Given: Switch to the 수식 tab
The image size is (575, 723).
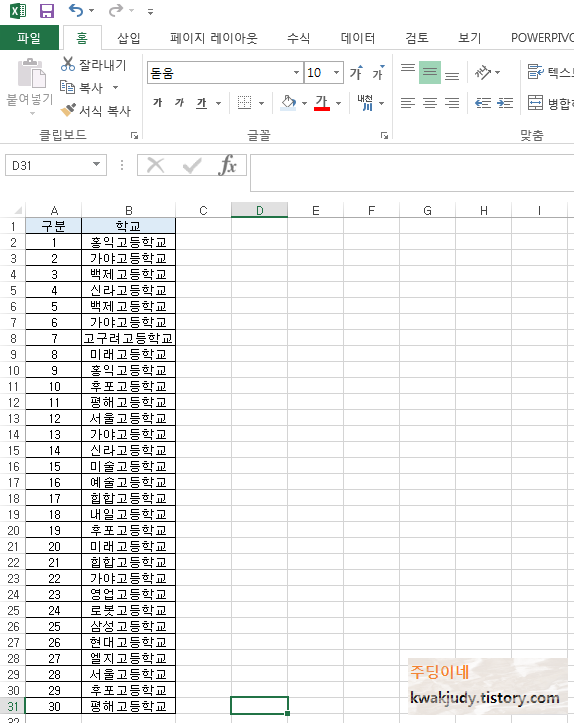Looking at the screenshot, I should point(298,38).
